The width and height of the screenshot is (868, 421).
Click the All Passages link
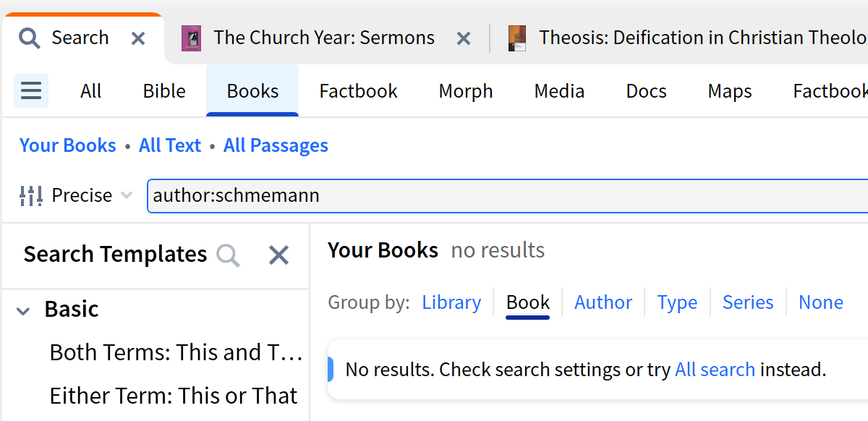point(276,145)
